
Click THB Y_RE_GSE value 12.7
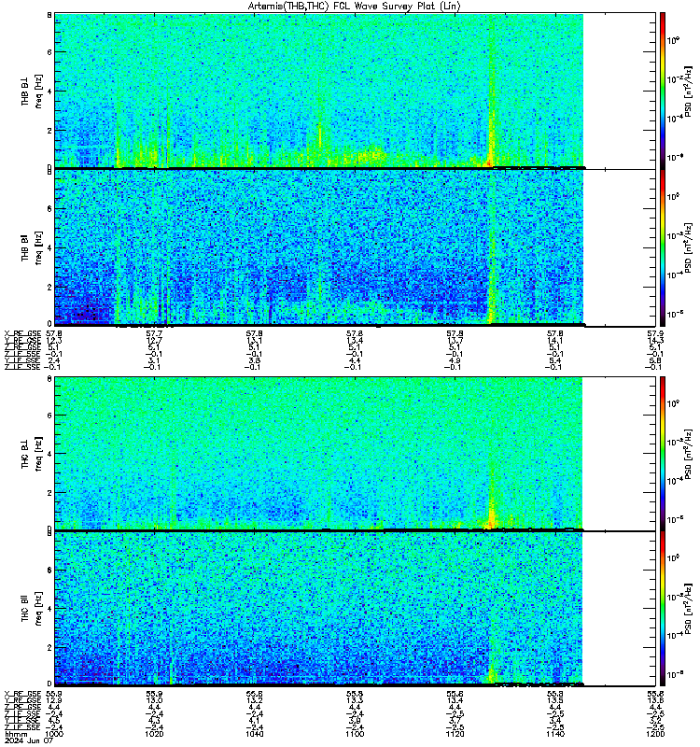[x=154, y=341]
